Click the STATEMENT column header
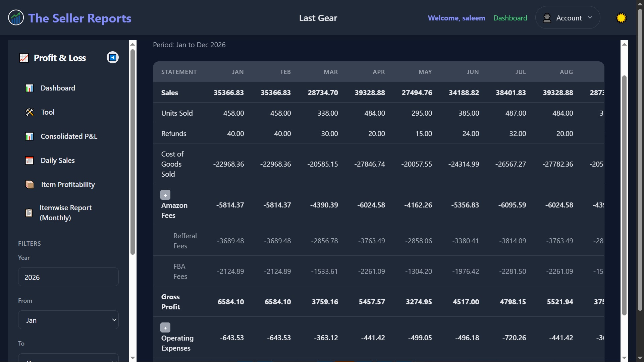The image size is (644, 362). pyautogui.click(x=179, y=72)
